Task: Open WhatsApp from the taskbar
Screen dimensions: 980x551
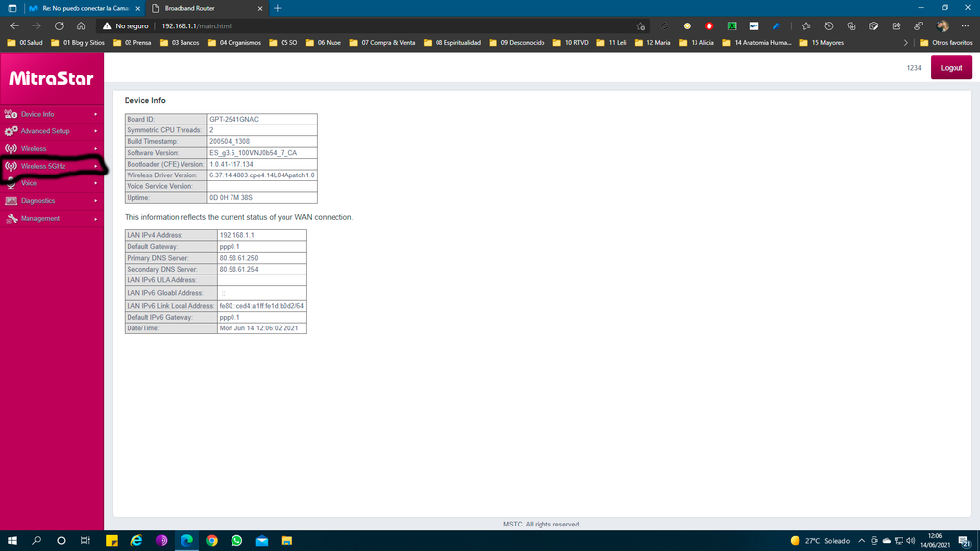Action: [x=236, y=540]
